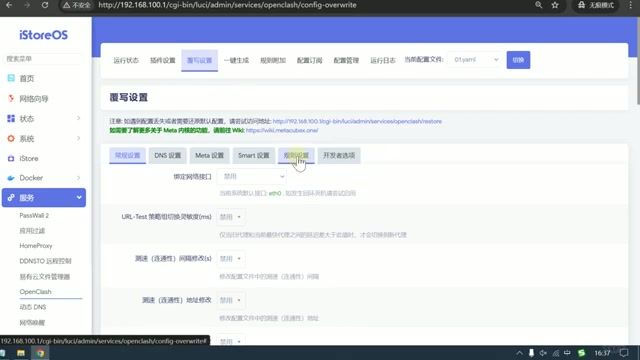Screen dimensions: 640x360
Task: Open 动态 DNS in the sidebar
Action: [33, 307]
